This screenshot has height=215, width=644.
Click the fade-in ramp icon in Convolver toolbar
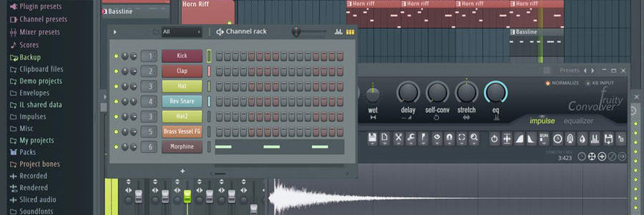click(x=519, y=139)
